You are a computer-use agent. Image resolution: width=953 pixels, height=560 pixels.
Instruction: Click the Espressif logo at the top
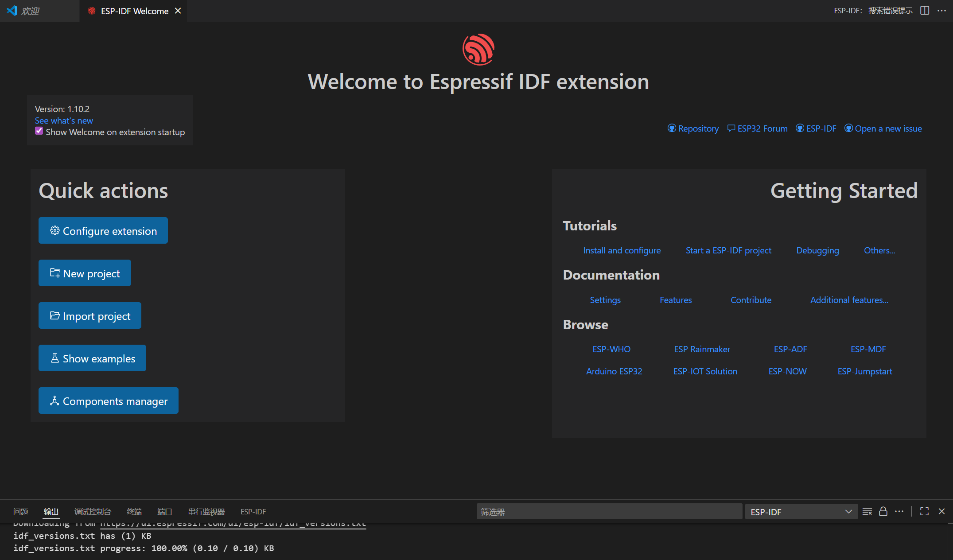coord(478,49)
